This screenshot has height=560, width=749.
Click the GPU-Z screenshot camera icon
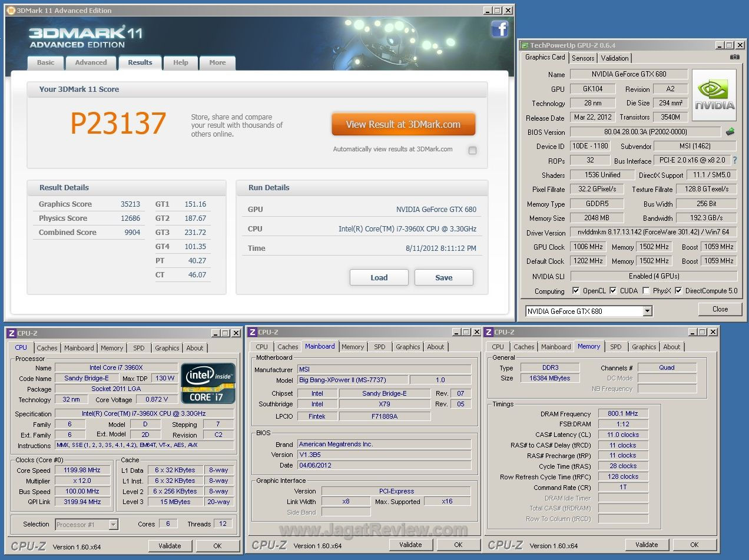click(734, 57)
